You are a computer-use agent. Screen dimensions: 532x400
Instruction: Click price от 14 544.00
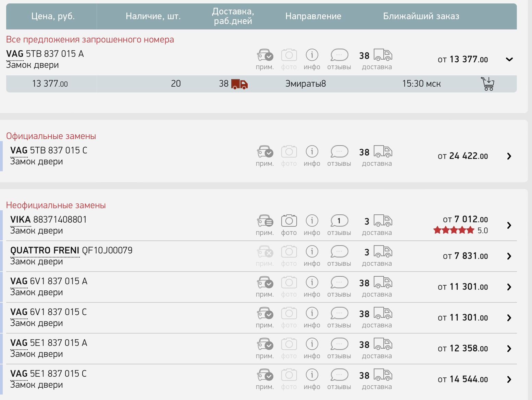tap(463, 379)
